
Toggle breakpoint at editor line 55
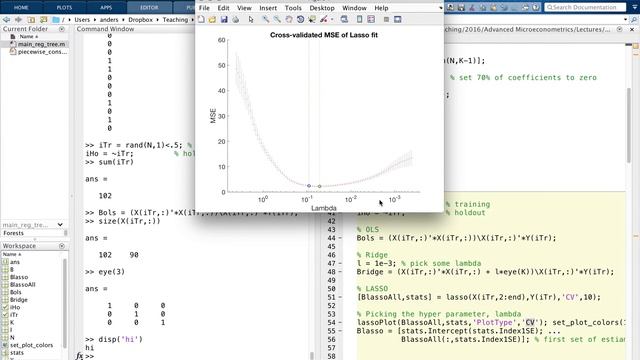(x=340, y=331)
